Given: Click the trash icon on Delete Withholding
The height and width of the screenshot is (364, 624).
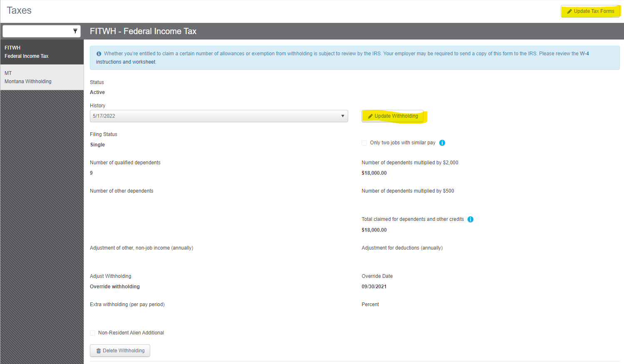Looking at the screenshot, I should tap(99, 351).
